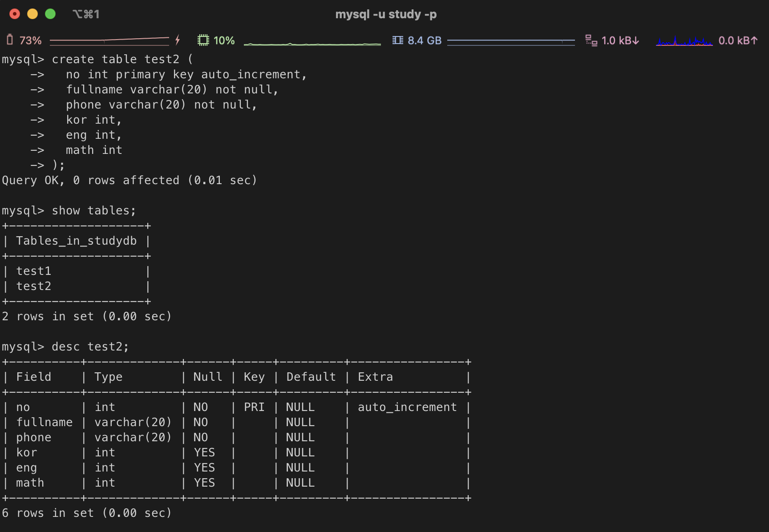769x532 pixels.
Task: Click the CPU usage graph
Action: [x=312, y=43]
